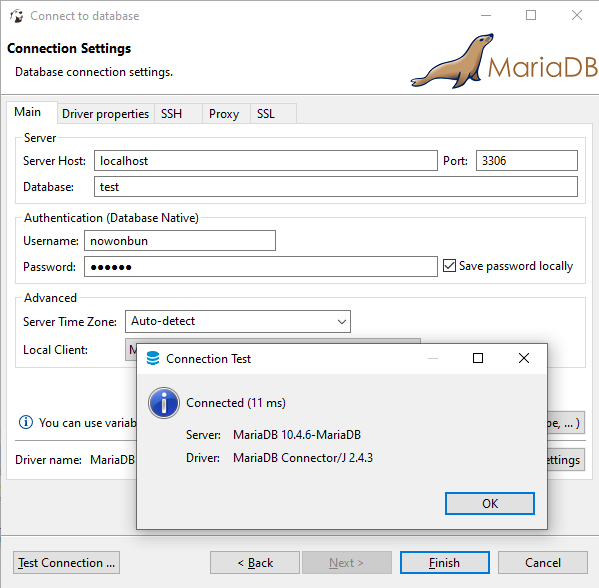Click the DBeaver icon in title bar
The image size is (599, 588).
tap(16, 16)
